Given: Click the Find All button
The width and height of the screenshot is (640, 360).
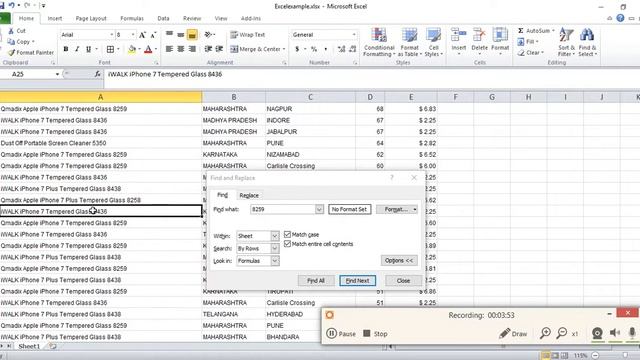Looking at the screenshot, I should [x=316, y=281].
